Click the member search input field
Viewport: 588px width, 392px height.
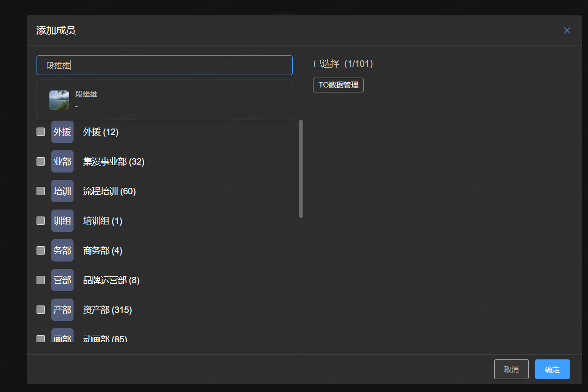pos(164,65)
